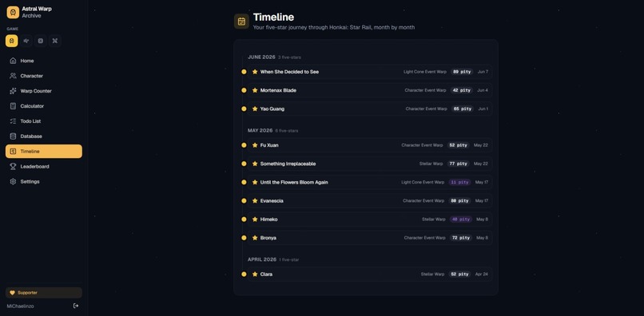The width and height of the screenshot is (644, 316).
Task: Click the star icon on Fu Xuan
Action: (255, 145)
